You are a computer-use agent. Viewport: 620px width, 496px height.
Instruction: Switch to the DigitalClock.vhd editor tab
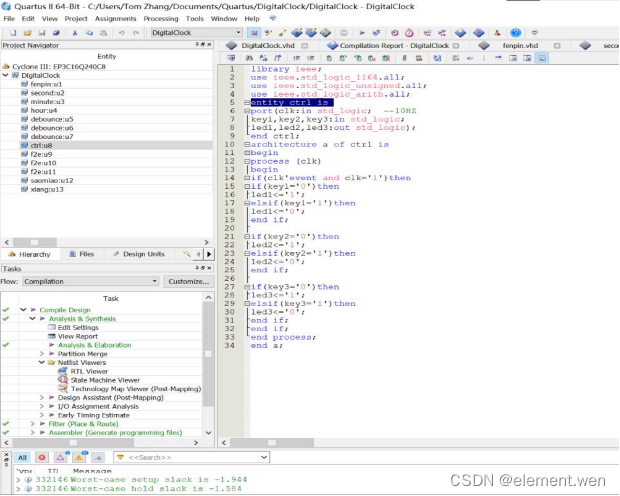[267, 46]
